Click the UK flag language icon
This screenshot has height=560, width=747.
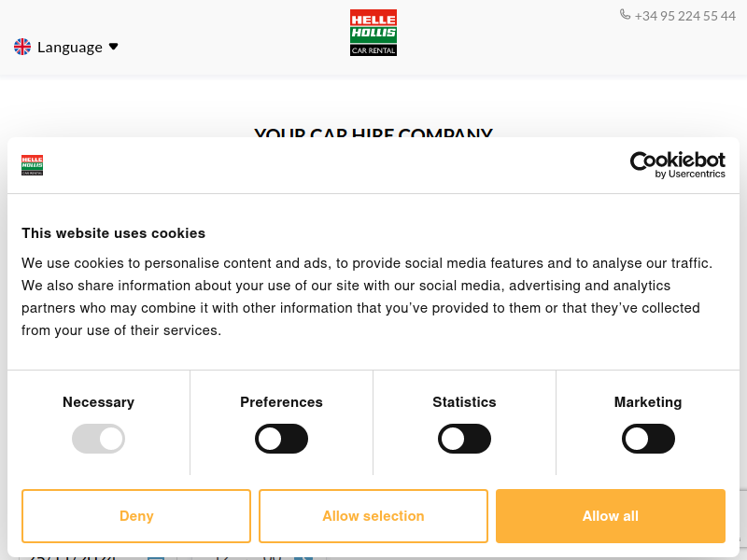point(22,47)
